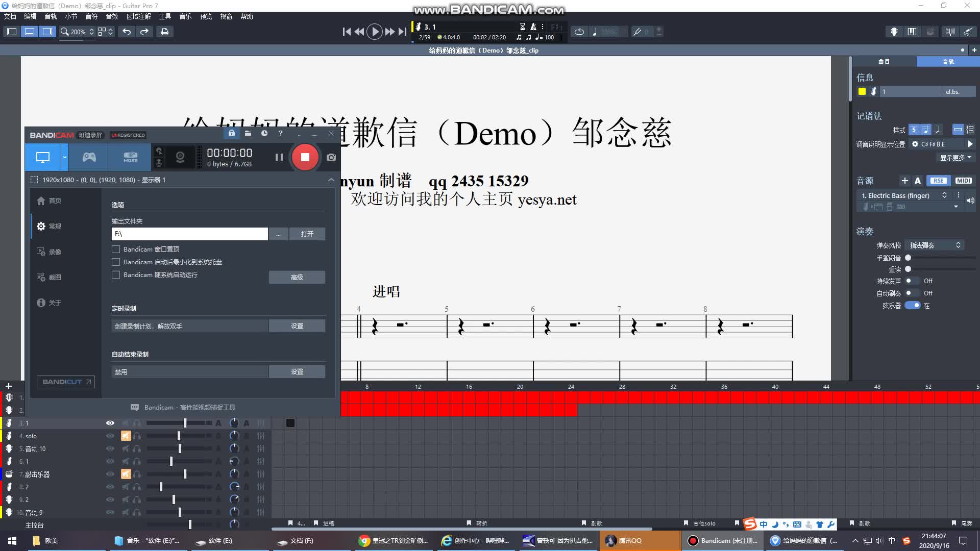The height and width of the screenshot is (551, 980).
Task: Open Bandicam screen mode dropdown arrow
Action: tap(64, 157)
